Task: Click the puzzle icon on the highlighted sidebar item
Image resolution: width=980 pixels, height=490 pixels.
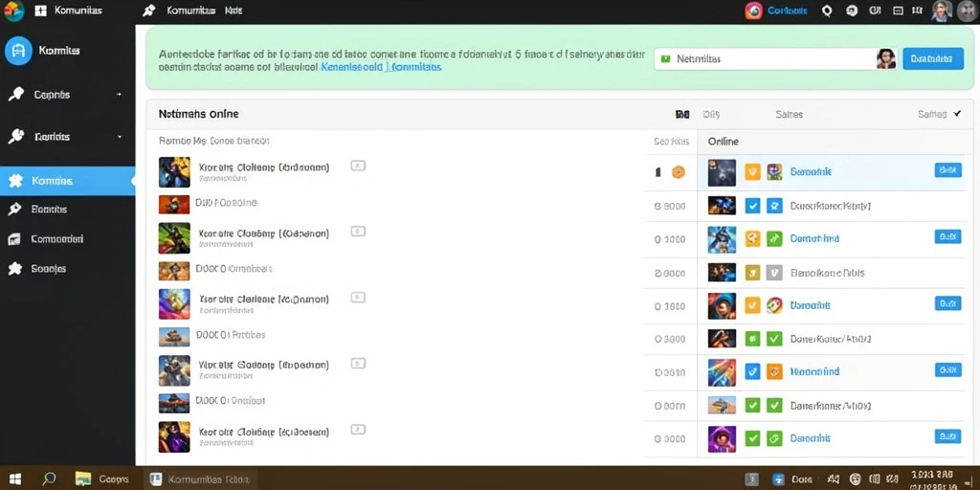Action: point(15,181)
